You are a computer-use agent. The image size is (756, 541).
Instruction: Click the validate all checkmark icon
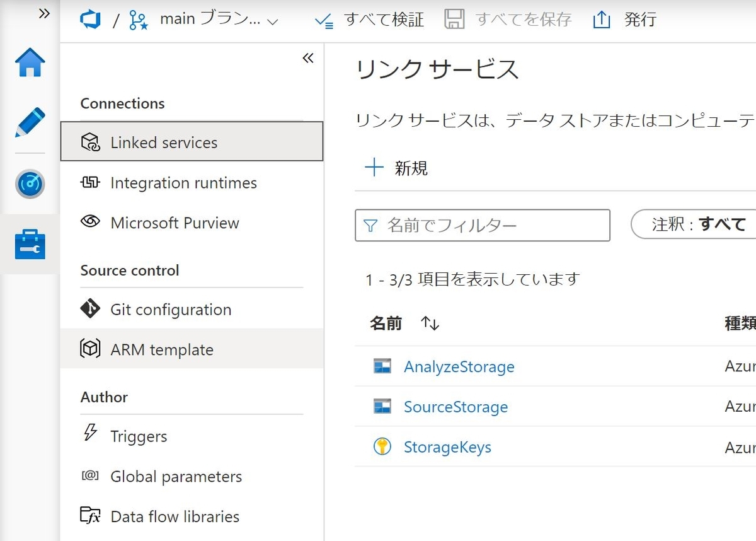tap(324, 21)
